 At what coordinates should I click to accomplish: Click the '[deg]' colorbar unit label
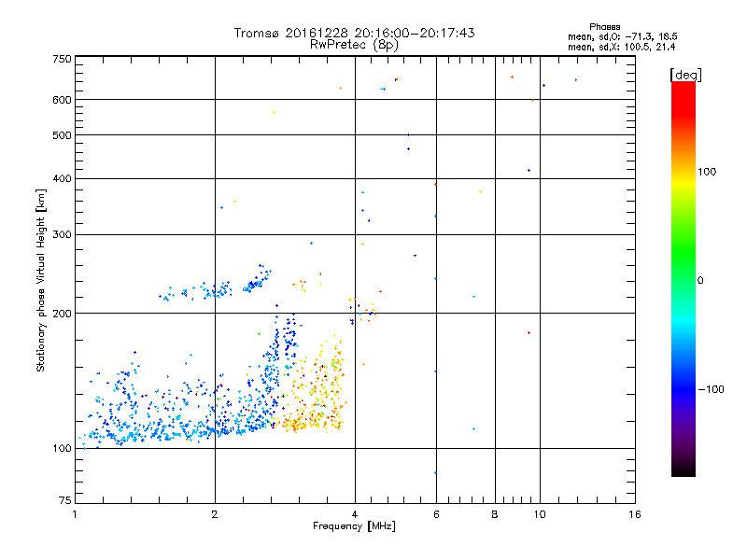coord(685,75)
